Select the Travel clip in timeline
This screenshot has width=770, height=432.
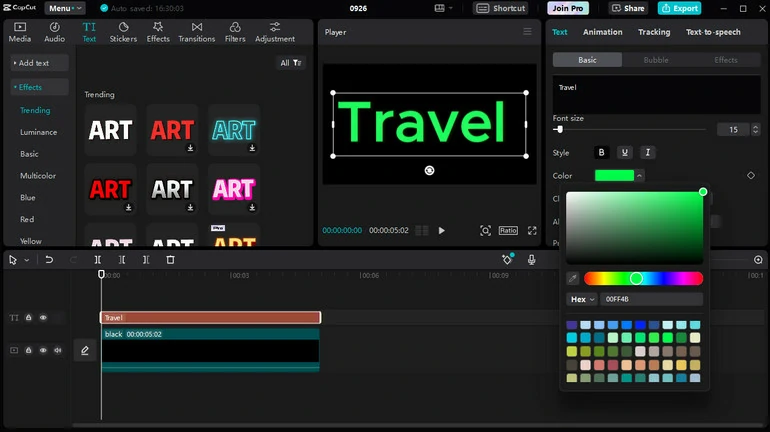[211, 318]
